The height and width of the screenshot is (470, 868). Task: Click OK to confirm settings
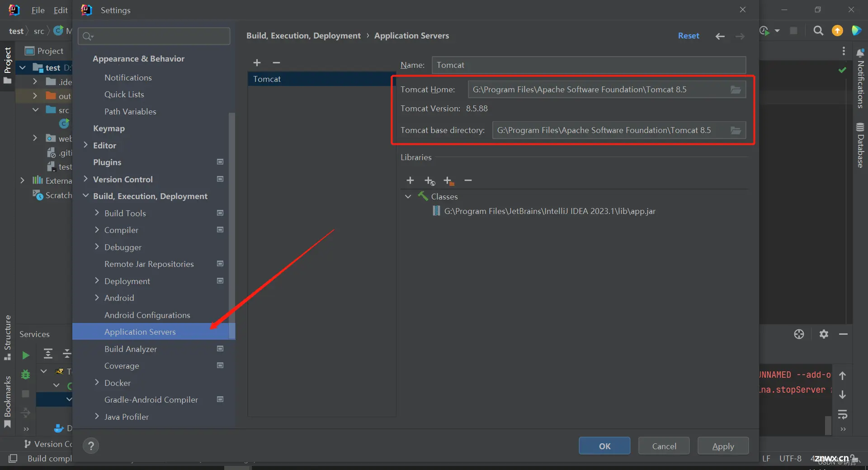pos(604,446)
